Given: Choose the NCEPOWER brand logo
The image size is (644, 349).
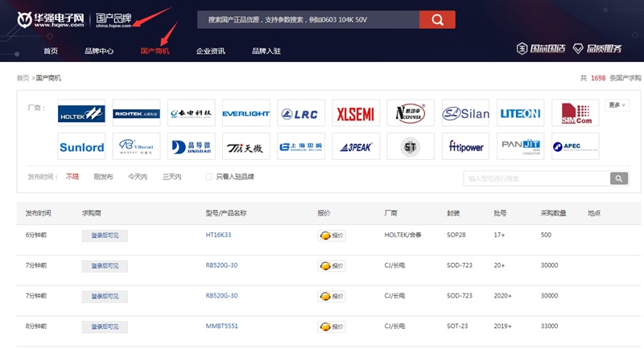Looking at the screenshot, I should (x=411, y=113).
